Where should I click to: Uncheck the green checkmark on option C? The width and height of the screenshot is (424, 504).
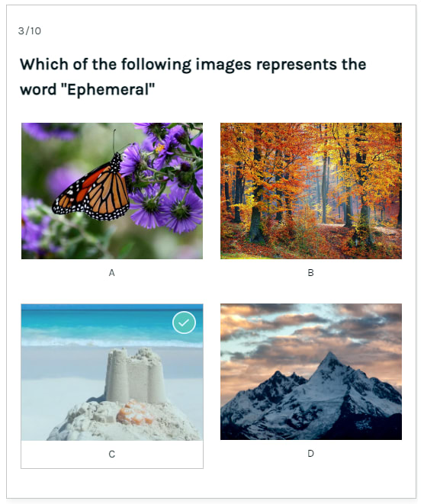184,323
